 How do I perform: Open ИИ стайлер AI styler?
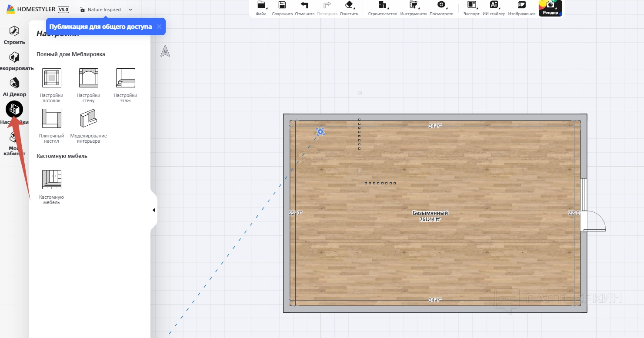[x=494, y=5]
